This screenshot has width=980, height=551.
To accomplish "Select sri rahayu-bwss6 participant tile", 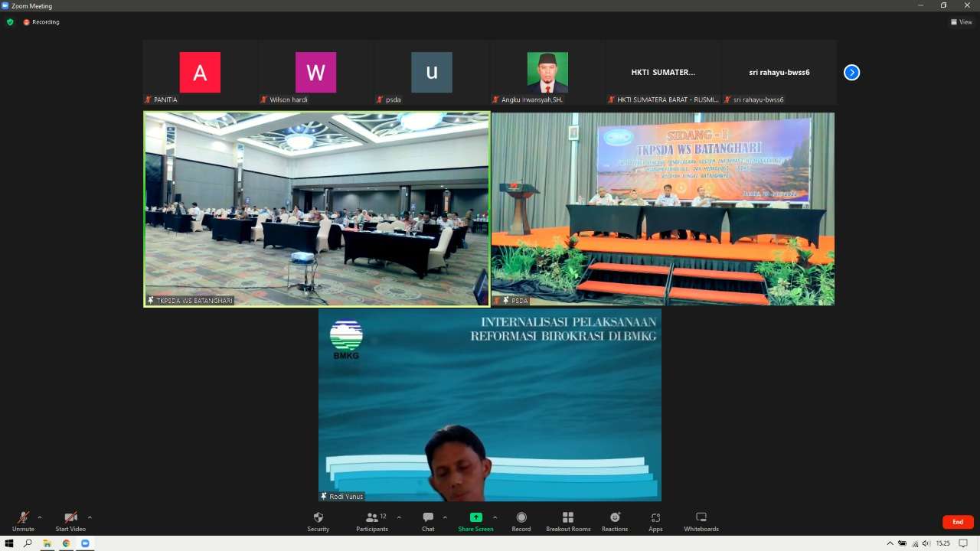I will (x=779, y=73).
